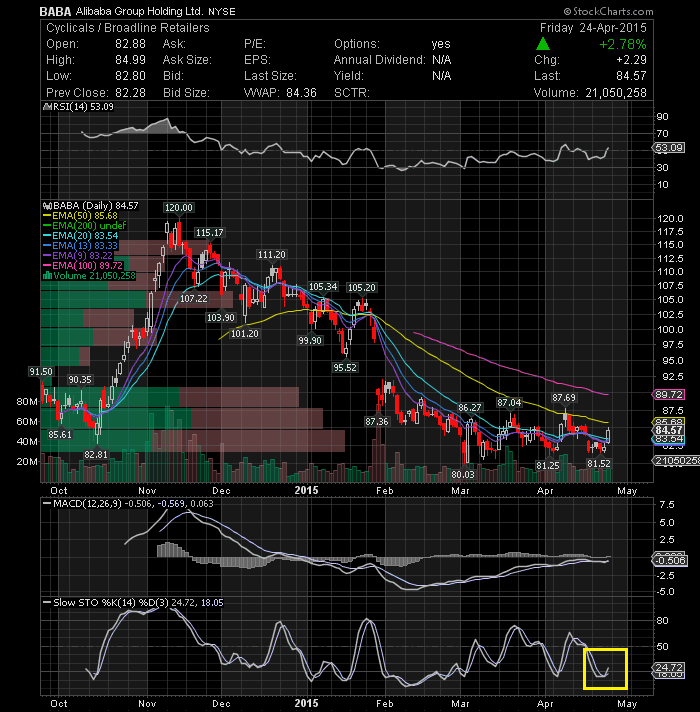Click the 99.90 low price label
This screenshot has width=700, height=712.
click(x=310, y=341)
